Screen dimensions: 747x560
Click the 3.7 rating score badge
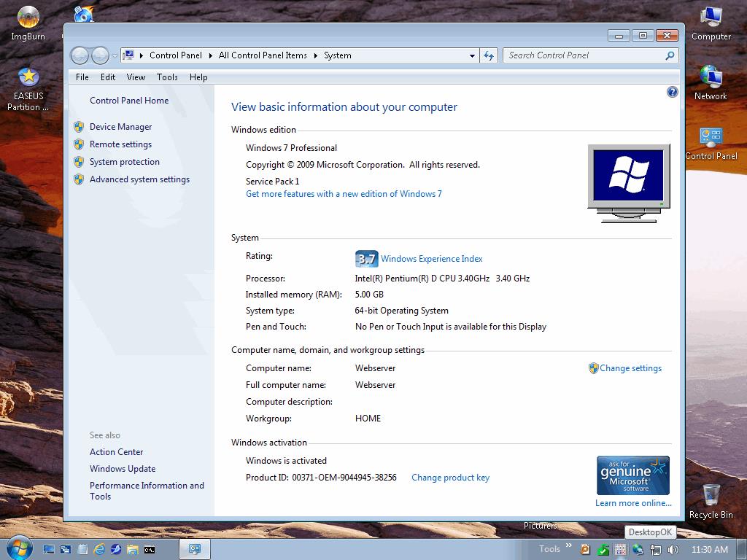[366, 259]
